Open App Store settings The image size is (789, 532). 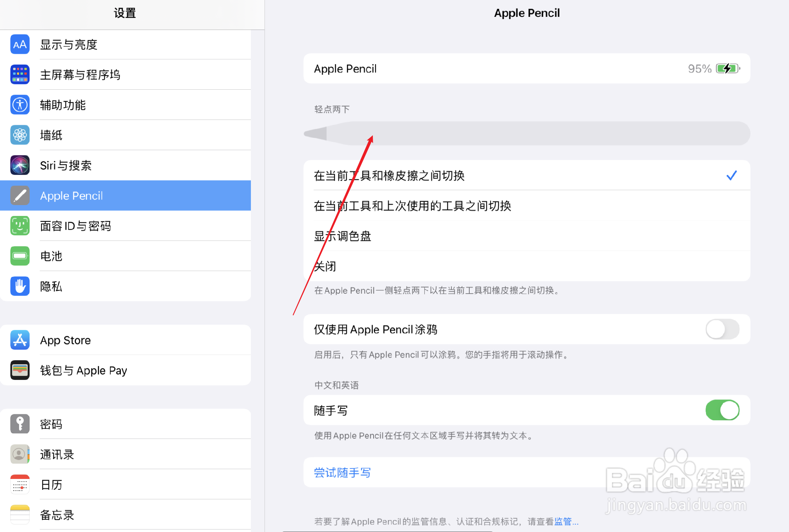[126, 340]
